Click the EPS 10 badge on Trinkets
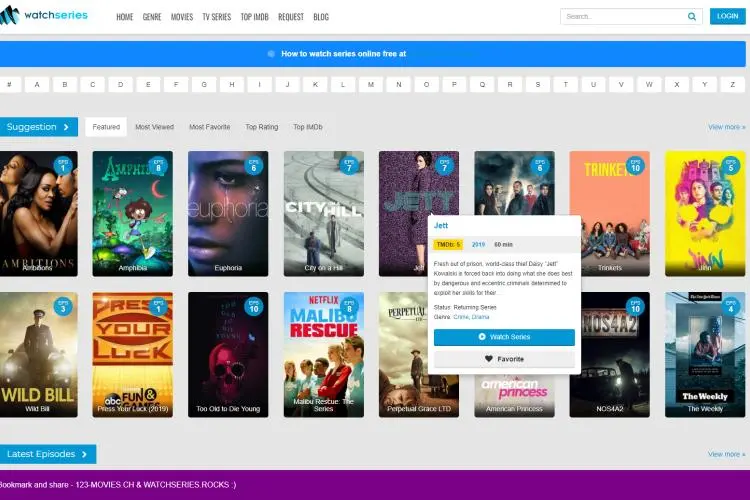 pos(635,166)
